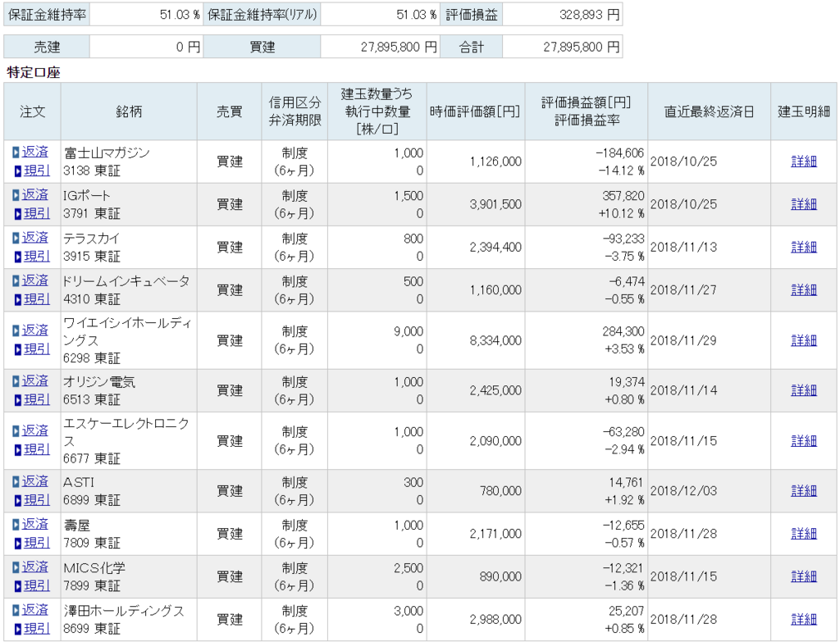Click arrow icon beside 澤田ホールディングス 現引
This screenshot has width=840, height=642.
tap(18, 629)
